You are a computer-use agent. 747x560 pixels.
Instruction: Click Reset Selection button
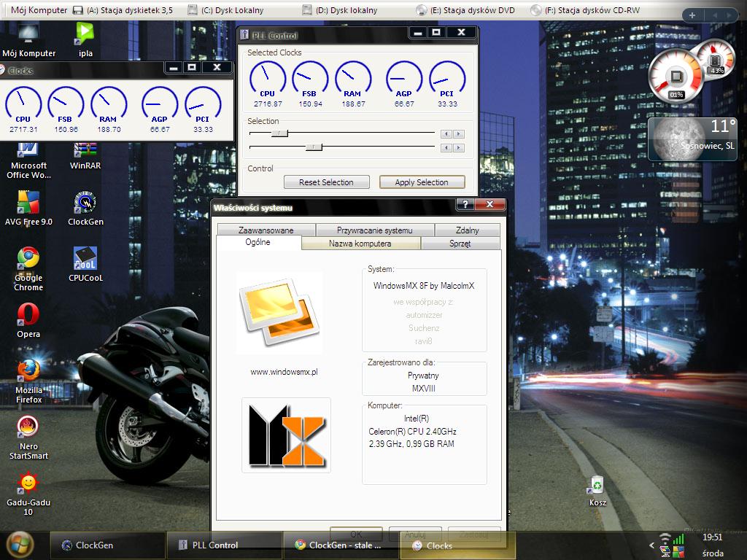click(x=326, y=182)
